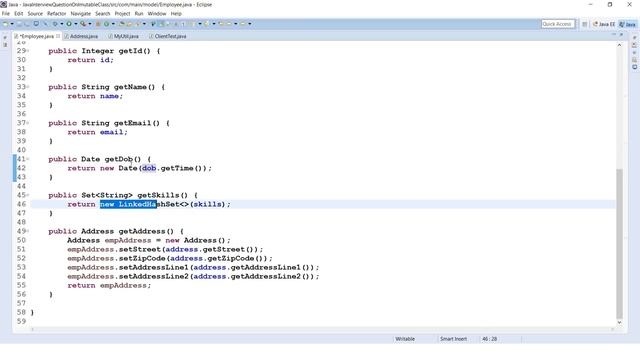This screenshot has height=360, width=640.
Task: Click the vertical scrollbar up arrow
Action: point(619,45)
